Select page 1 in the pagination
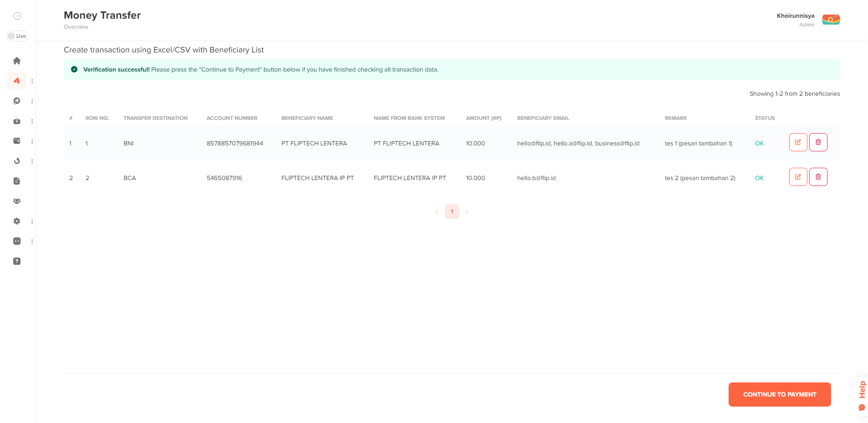868x423 pixels. tap(451, 211)
